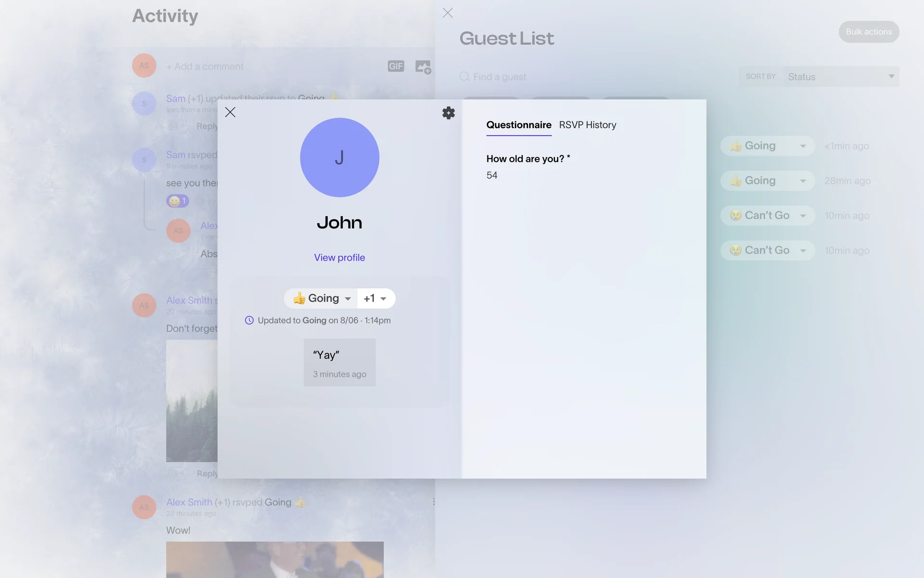Switch to RSVP History tab
The width and height of the screenshot is (924, 578).
pos(587,125)
